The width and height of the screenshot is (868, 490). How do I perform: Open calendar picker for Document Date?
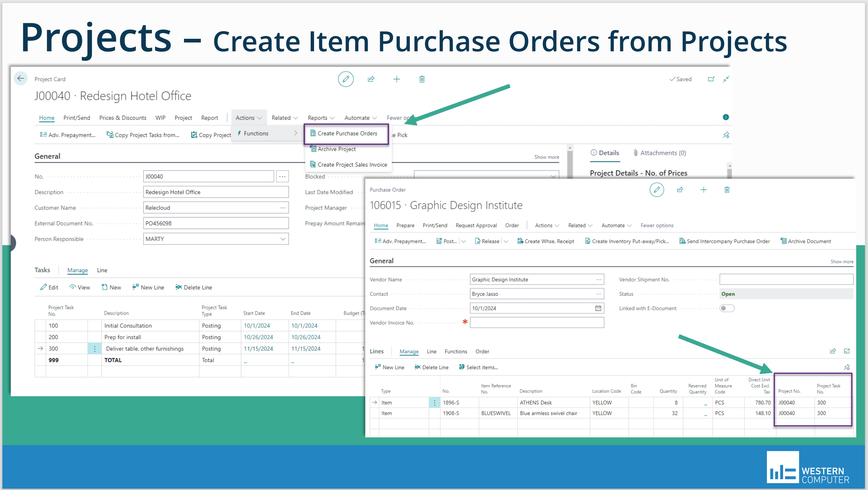(598, 308)
